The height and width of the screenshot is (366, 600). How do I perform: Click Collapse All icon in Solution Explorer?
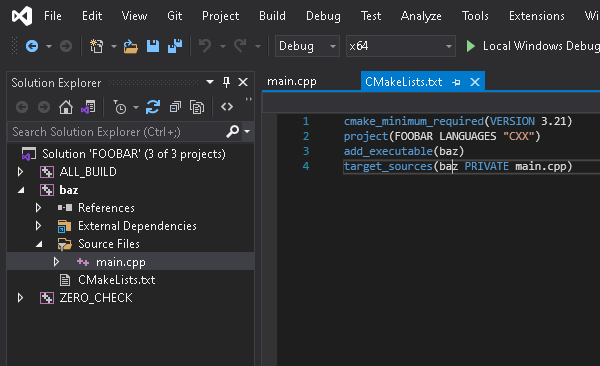(x=175, y=107)
